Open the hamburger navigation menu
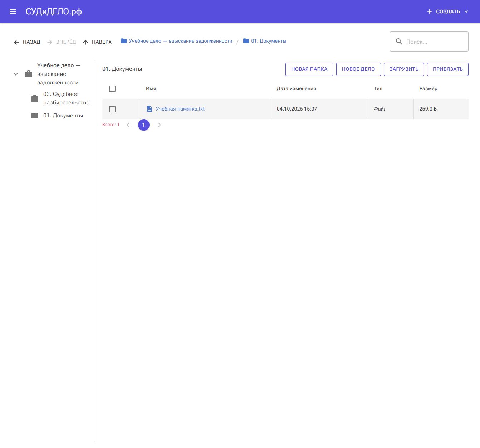 tap(13, 11)
